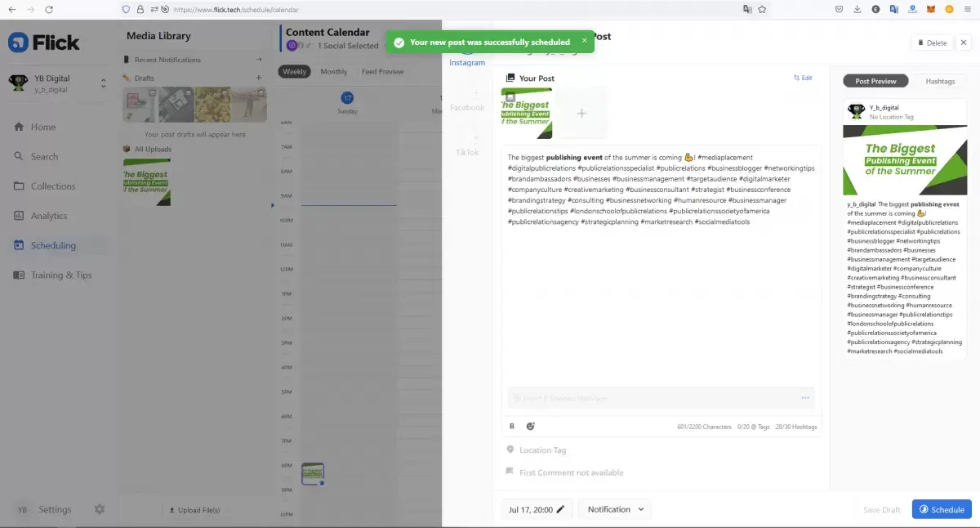Save page to Pocket
Image resolution: width=980 pixels, height=528 pixels.
[840, 9]
